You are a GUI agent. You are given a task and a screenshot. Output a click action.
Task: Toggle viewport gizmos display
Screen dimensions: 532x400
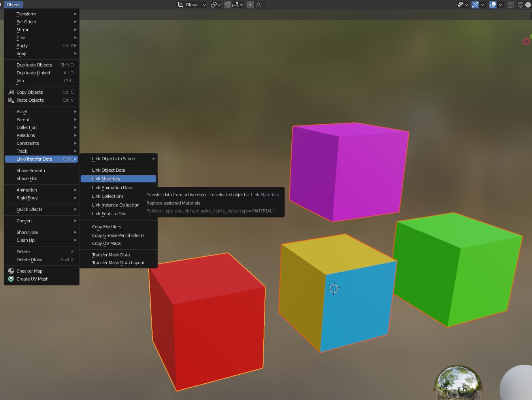(x=475, y=5)
